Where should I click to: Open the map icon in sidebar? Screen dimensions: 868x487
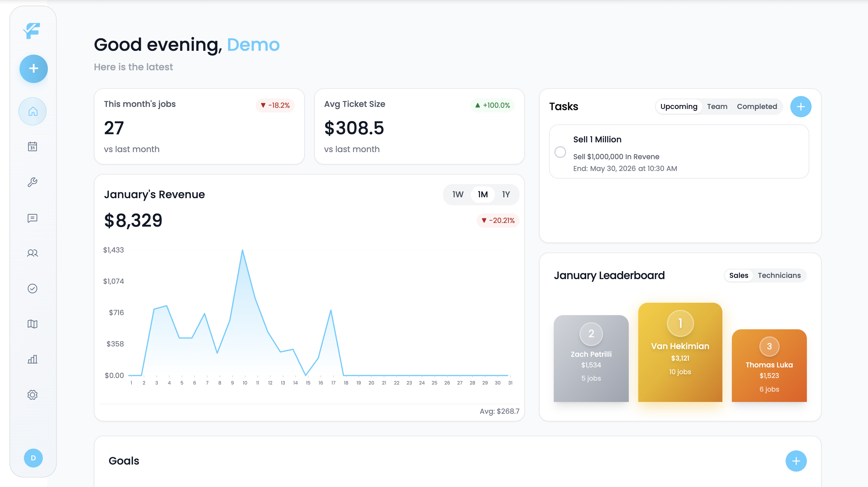click(33, 324)
